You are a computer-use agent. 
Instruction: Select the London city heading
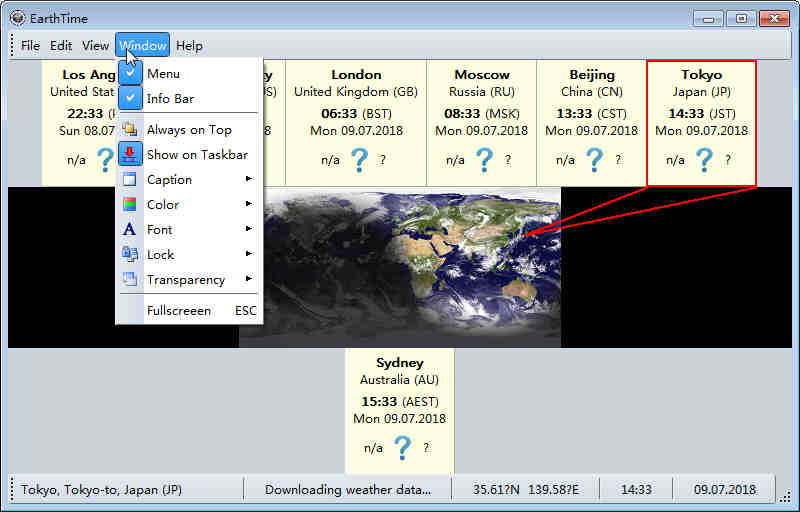356,74
